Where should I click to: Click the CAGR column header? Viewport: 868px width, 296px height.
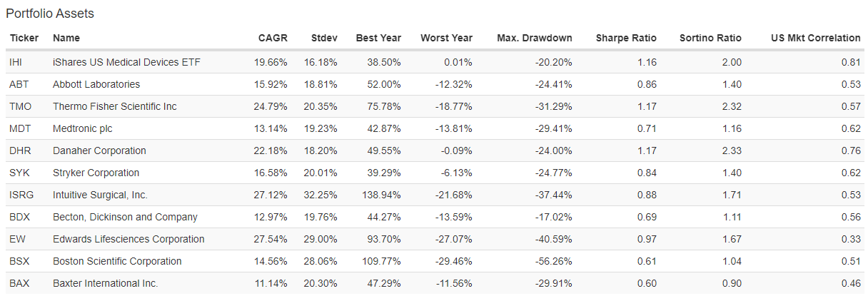point(273,38)
